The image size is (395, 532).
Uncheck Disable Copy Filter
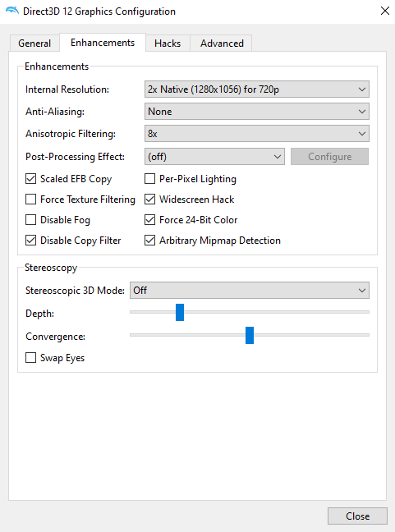point(31,241)
